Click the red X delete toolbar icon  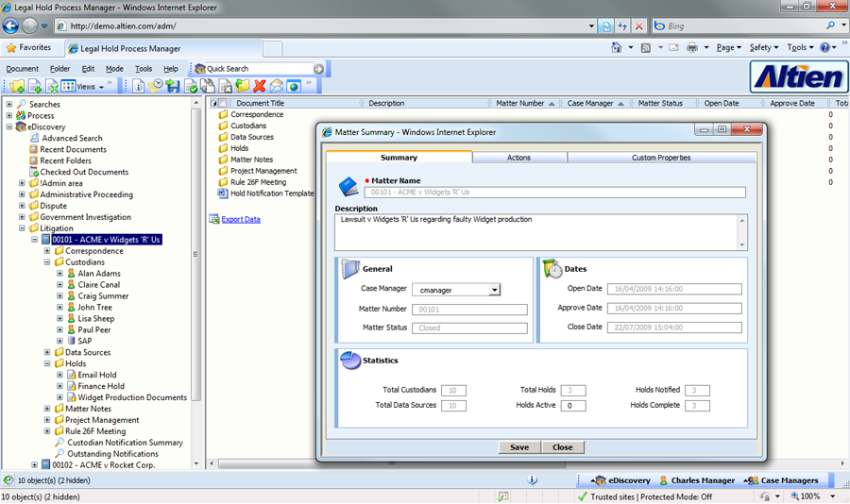[259, 86]
